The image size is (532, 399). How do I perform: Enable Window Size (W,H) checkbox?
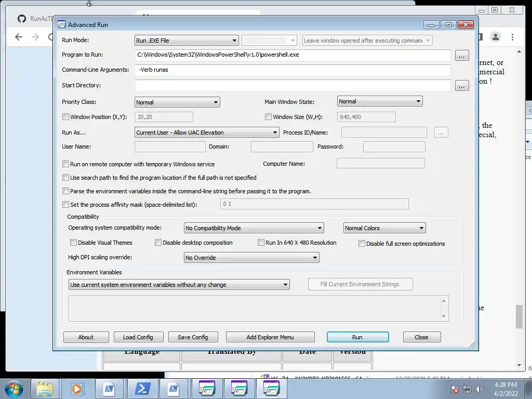(x=268, y=117)
